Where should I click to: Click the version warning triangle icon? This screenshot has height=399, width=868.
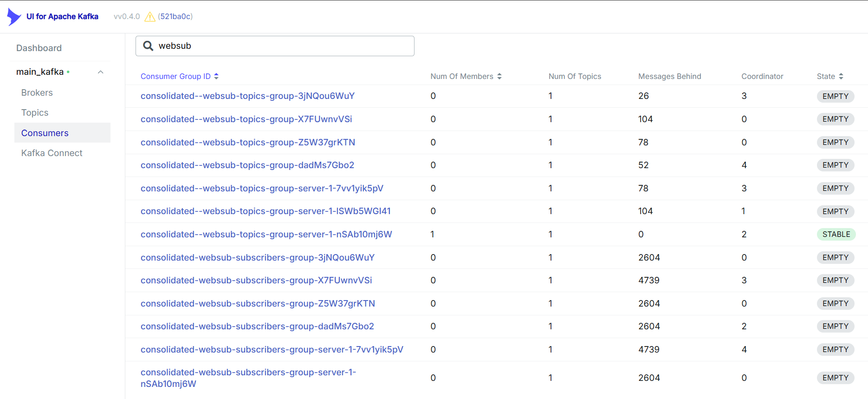(x=149, y=17)
